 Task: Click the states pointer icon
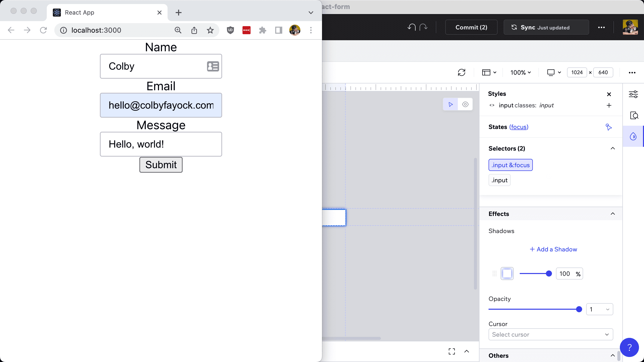click(x=609, y=127)
